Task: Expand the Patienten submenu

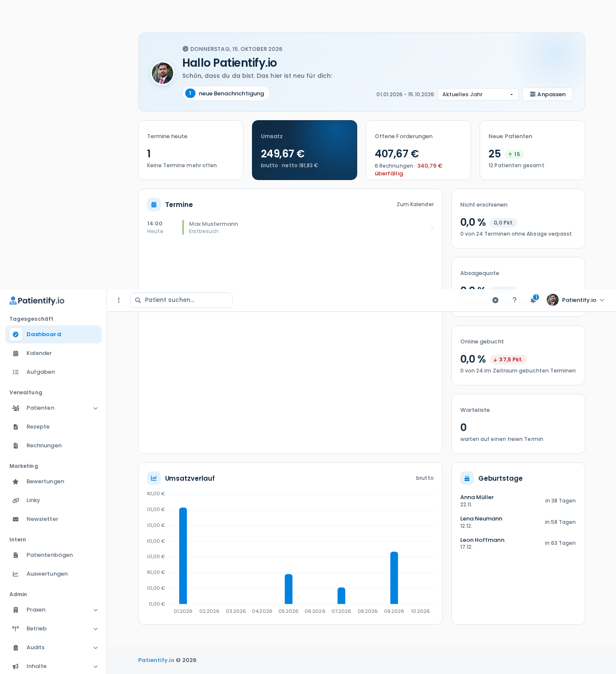Action: coord(53,408)
